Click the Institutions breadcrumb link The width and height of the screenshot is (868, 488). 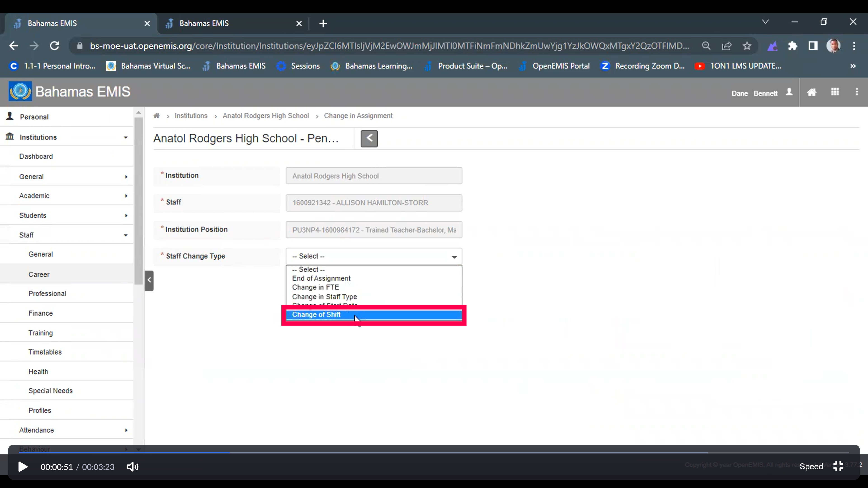tap(191, 116)
